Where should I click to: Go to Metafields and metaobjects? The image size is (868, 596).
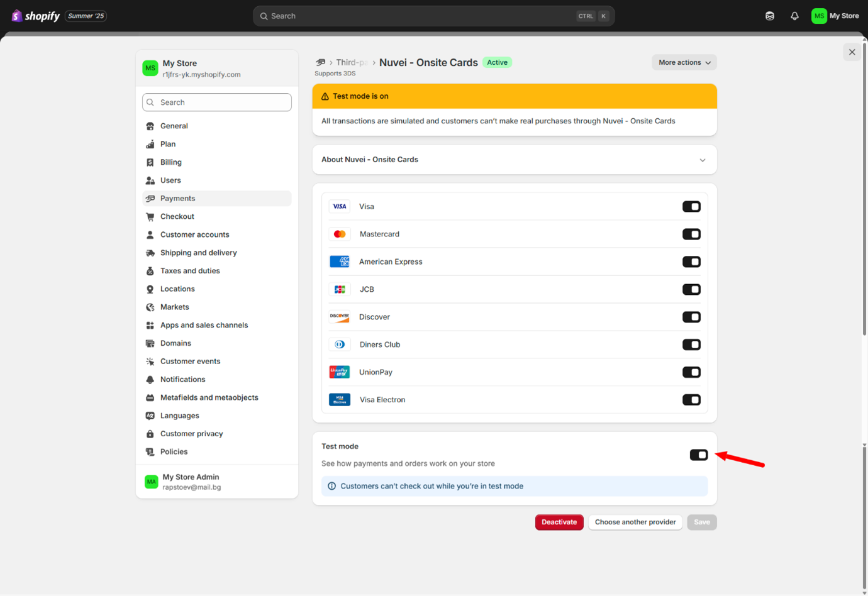[x=217, y=397]
